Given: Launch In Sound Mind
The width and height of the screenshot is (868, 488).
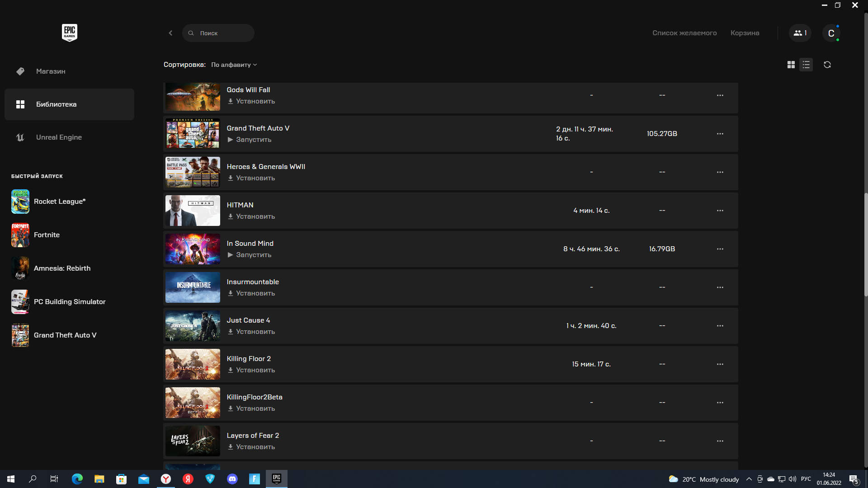Looking at the screenshot, I should (x=249, y=255).
